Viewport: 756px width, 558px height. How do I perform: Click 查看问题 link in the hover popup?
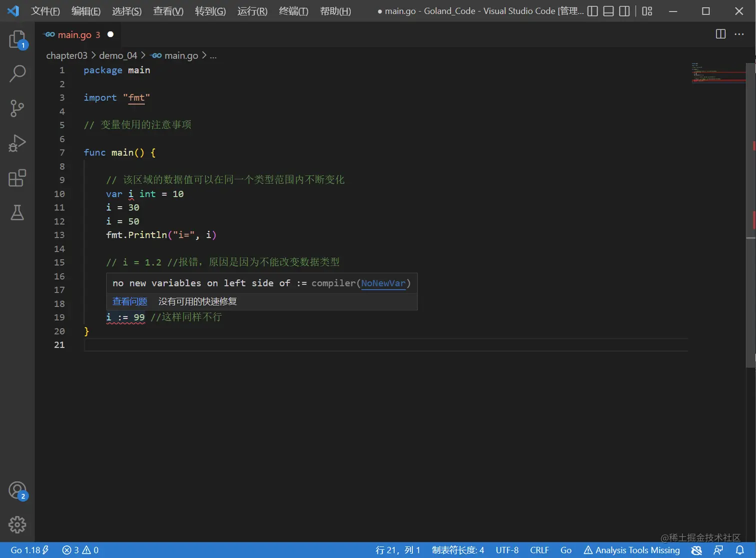click(130, 301)
